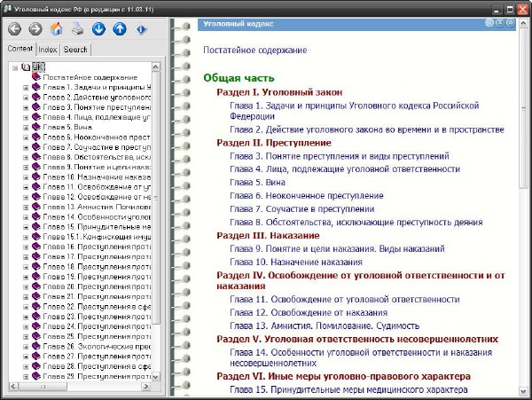Print the current topic
Image resolution: width=532 pixels, height=400 pixels.
(77, 28)
